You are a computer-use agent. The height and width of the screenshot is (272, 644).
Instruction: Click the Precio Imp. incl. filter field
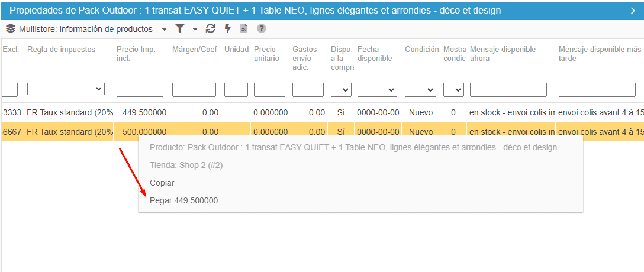(x=140, y=90)
